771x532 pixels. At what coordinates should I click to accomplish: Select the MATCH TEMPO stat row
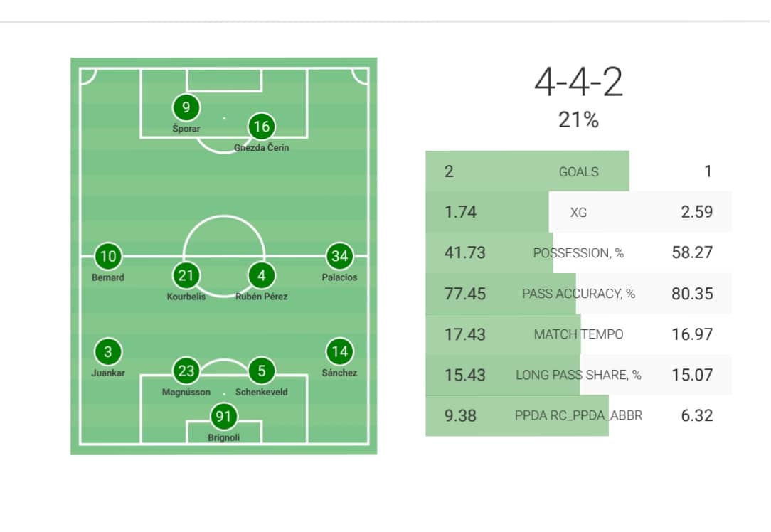(x=578, y=334)
